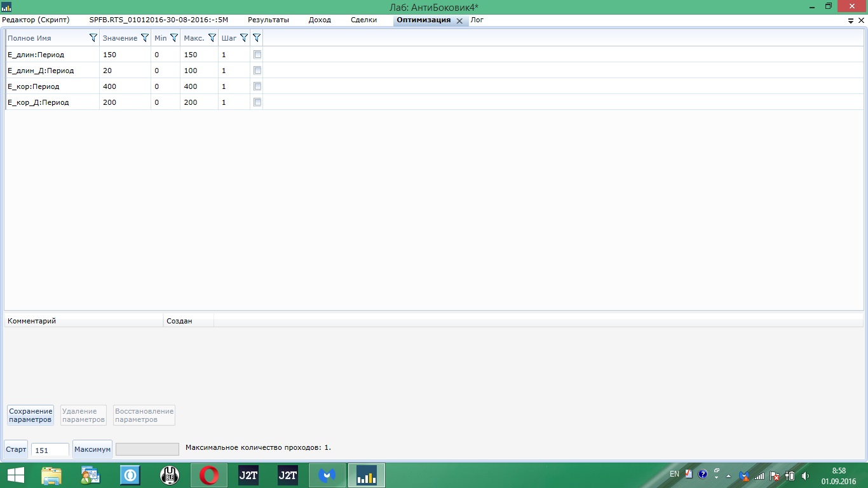The height and width of the screenshot is (488, 868).
Task: Open the filter for the Значение column
Action: tap(145, 38)
